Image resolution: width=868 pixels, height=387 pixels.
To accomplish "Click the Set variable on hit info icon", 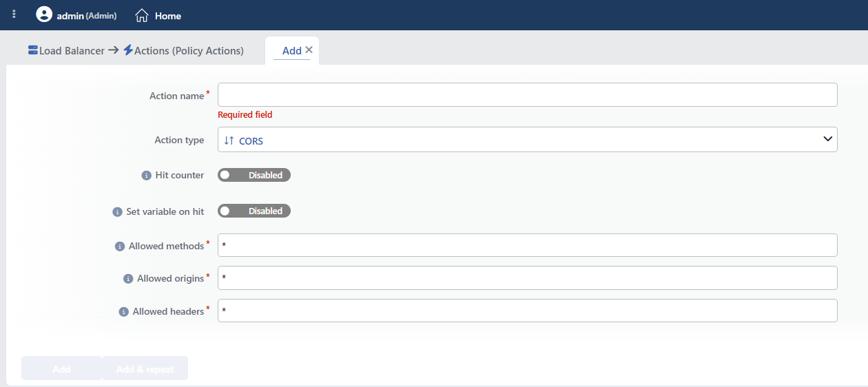I will [117, 212].
